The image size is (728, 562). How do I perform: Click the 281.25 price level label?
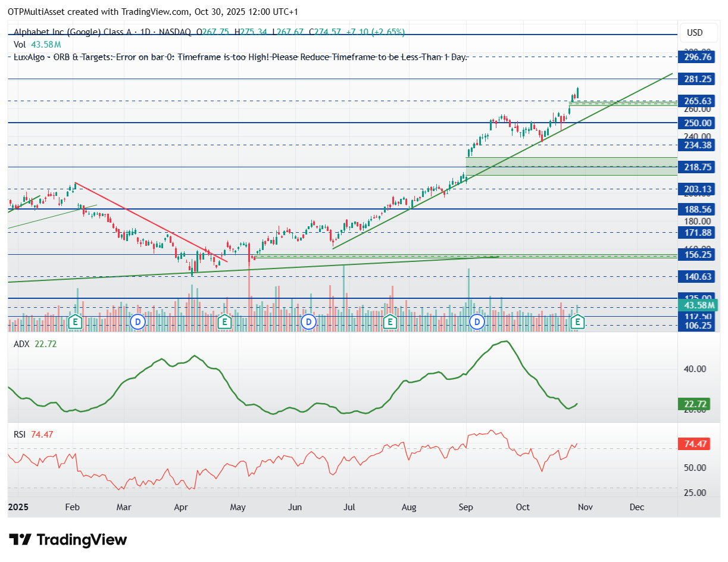pos(698,79)
